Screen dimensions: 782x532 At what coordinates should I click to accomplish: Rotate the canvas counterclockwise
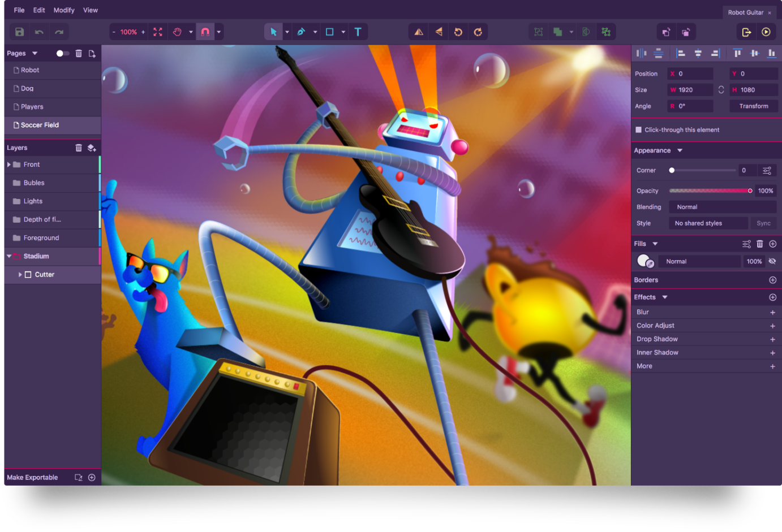pos(458,32)
